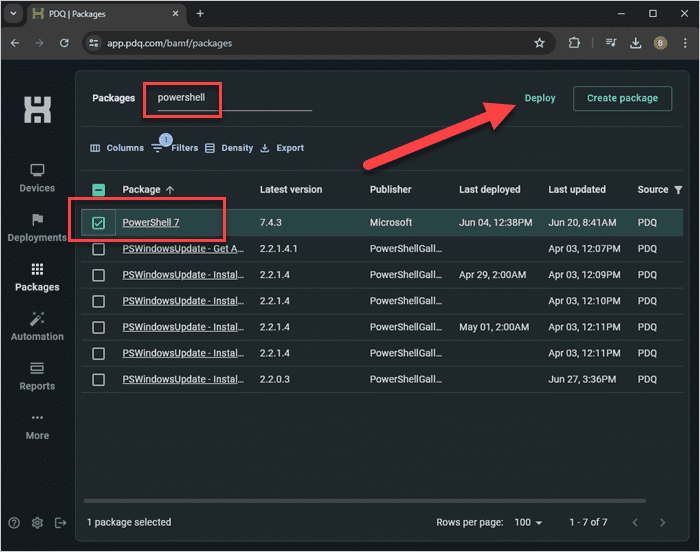Open the Automation section

(x=37, y=327)
